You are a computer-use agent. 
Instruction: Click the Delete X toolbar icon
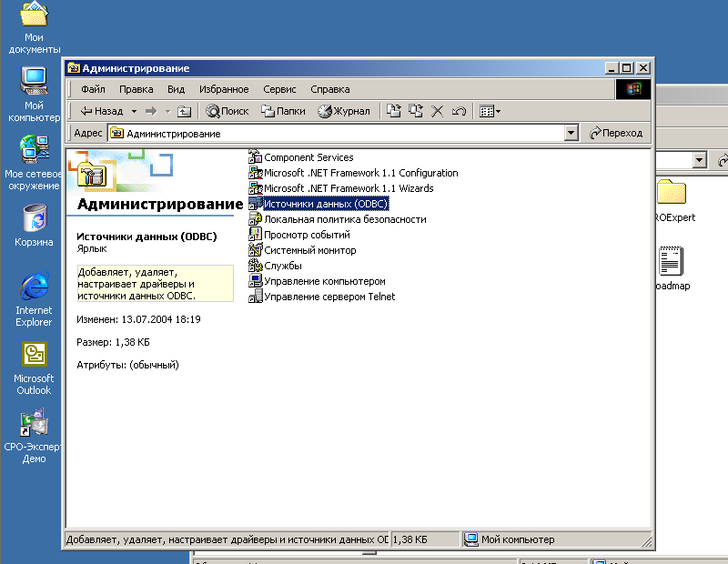click(x=437, y=111)
